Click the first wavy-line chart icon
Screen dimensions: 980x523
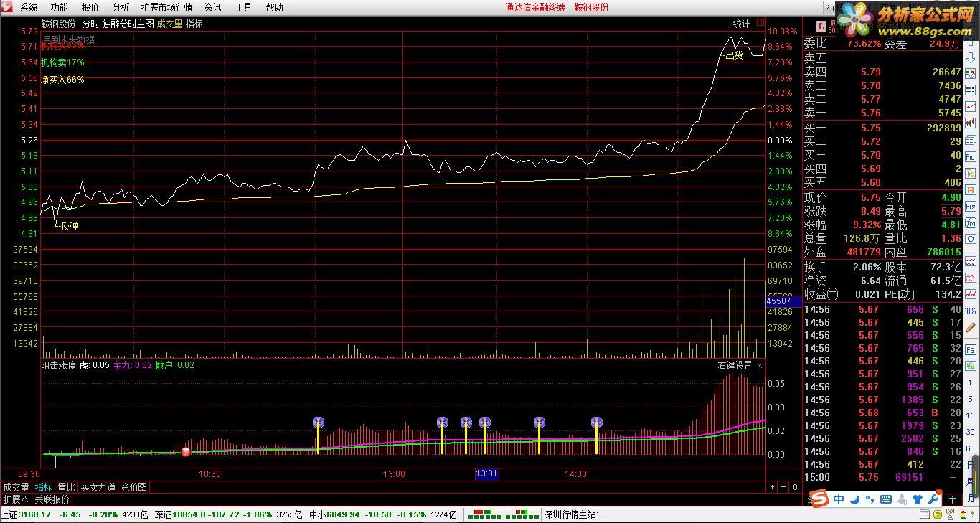coord(971,260)
